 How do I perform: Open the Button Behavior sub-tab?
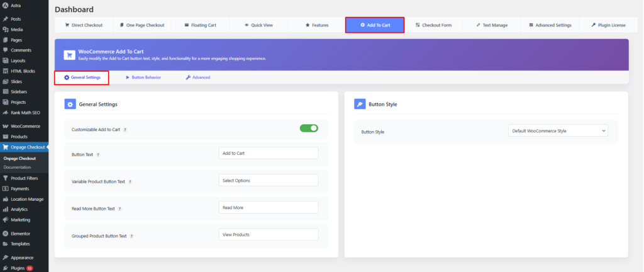pyautogui.click(x=143, y=77)
